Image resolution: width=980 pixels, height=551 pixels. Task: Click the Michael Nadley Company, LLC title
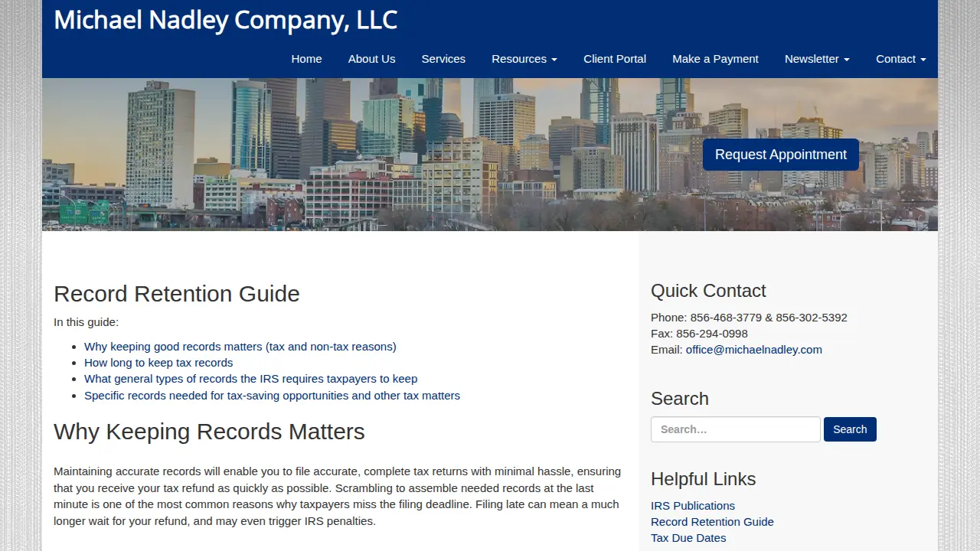[x=226, y=20]
